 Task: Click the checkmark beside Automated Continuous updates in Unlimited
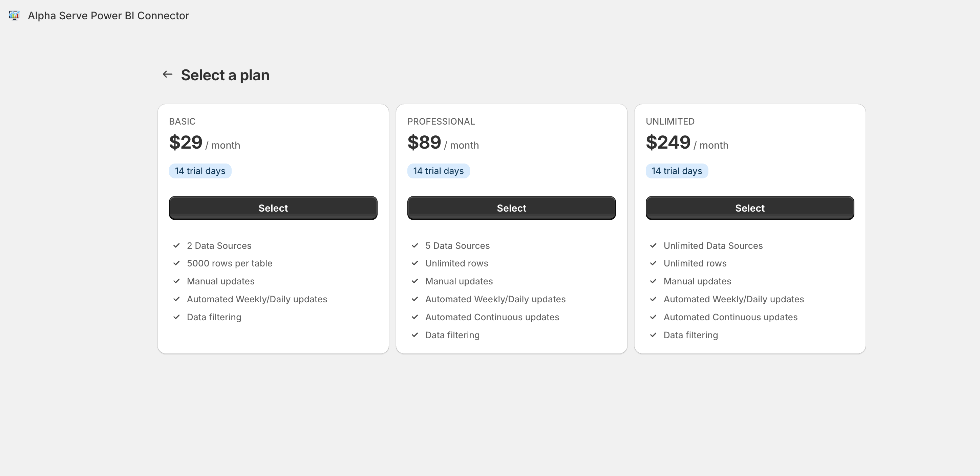[653, 317]
